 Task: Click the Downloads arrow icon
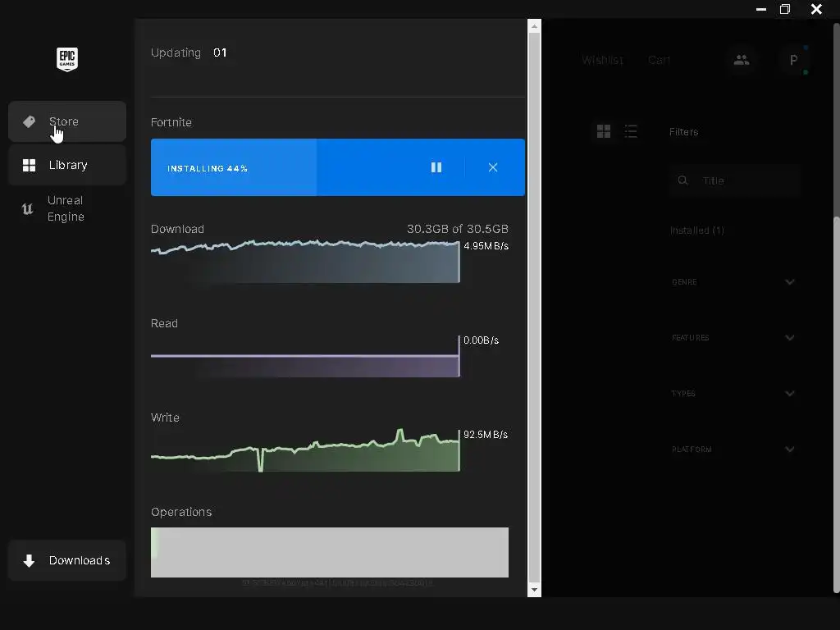click(29, 560)
